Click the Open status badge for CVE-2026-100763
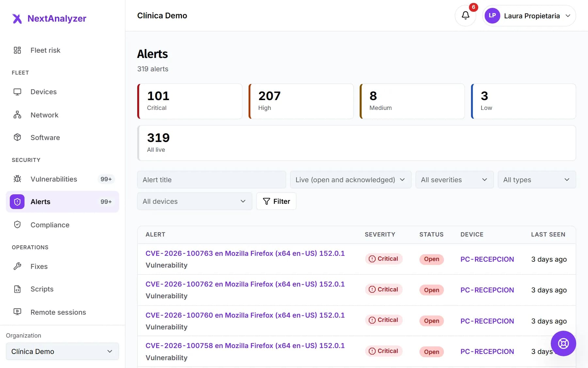This screenshot has width=588, height=368. (432, 259)
